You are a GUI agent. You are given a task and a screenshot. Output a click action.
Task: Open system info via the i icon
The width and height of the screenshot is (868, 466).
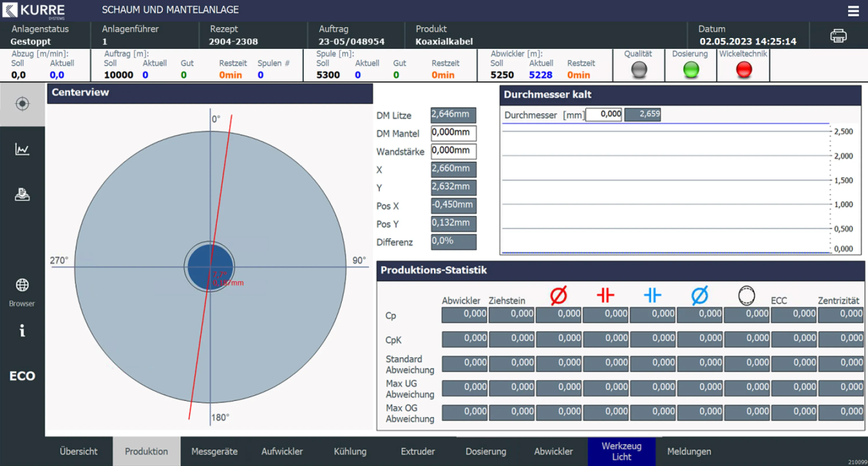[22, 331]
